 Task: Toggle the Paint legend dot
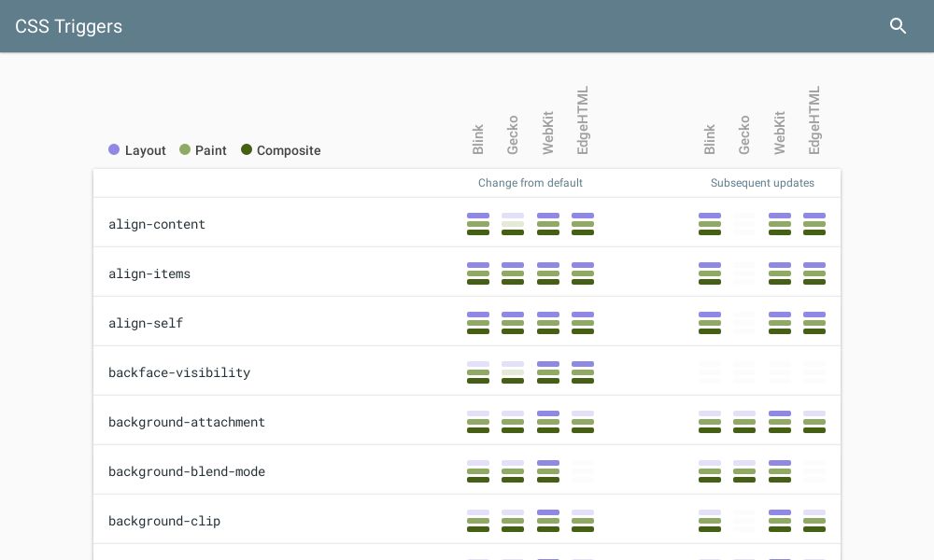click(185, 149)
